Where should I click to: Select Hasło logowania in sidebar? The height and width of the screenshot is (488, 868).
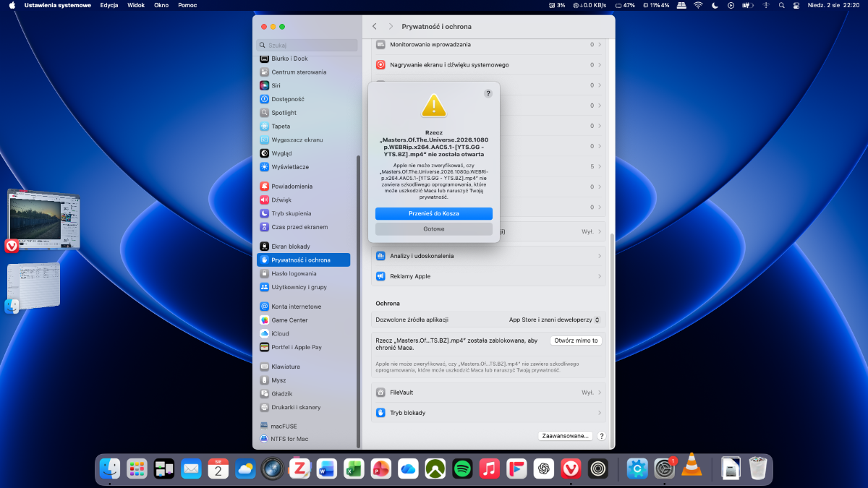(303, 274)
